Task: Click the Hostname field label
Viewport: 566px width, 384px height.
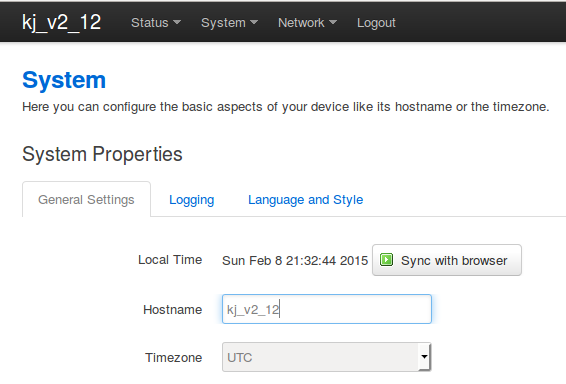Action: (x=173, y=310)
